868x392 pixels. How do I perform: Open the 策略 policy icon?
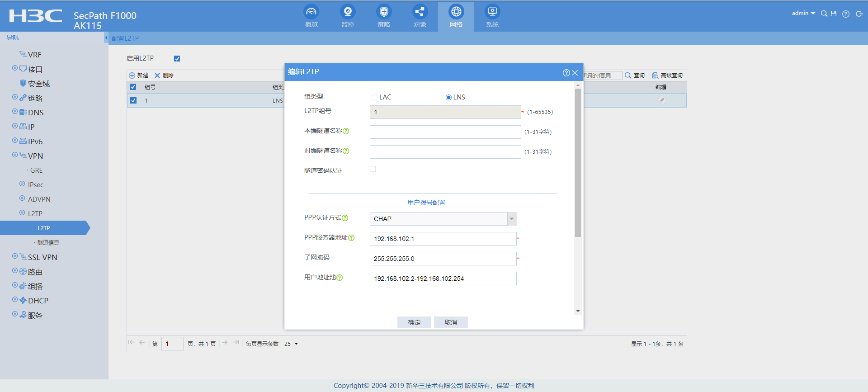pyautogui.click(x=383, y=12)
